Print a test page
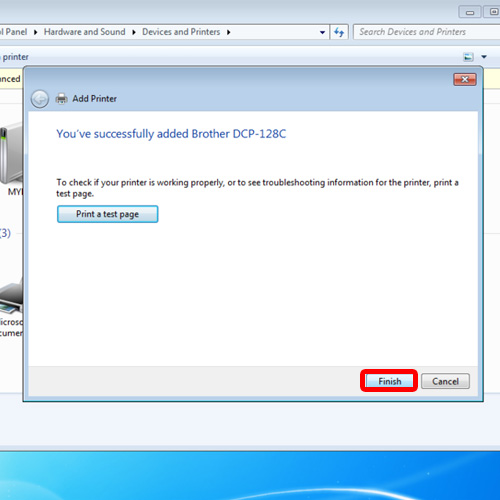The height and width of the screenshot is (500, 500). (107, 214)
